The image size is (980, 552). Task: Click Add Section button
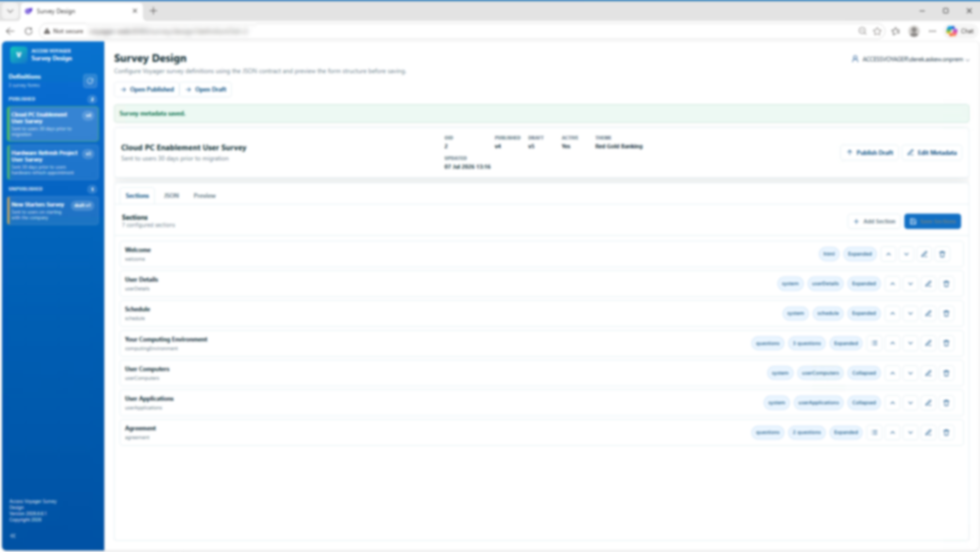[x=875, y=221]
